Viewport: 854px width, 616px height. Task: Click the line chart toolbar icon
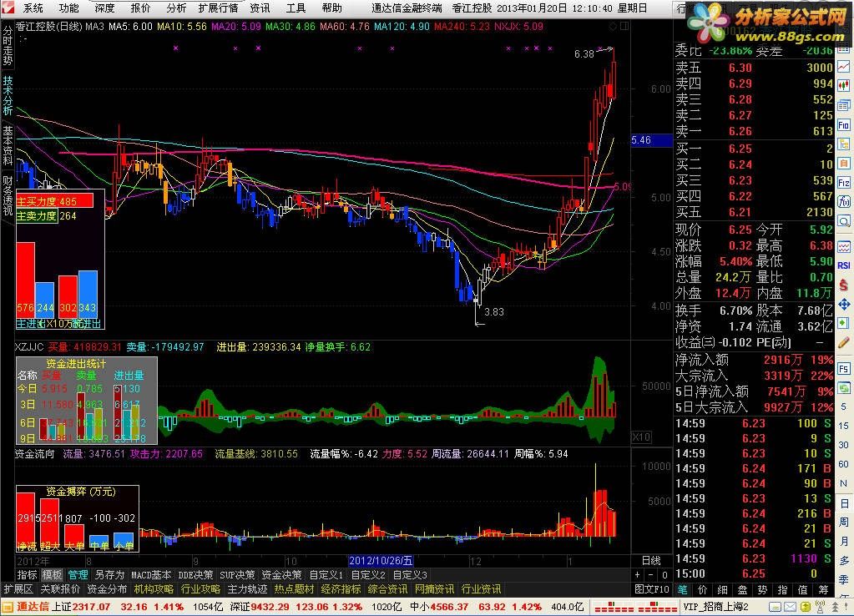[x=844, y=67]
